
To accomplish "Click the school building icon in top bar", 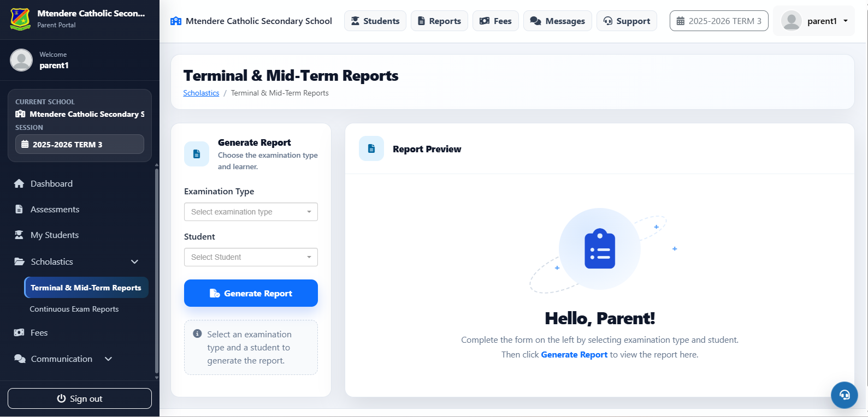I will click(176, 21).
